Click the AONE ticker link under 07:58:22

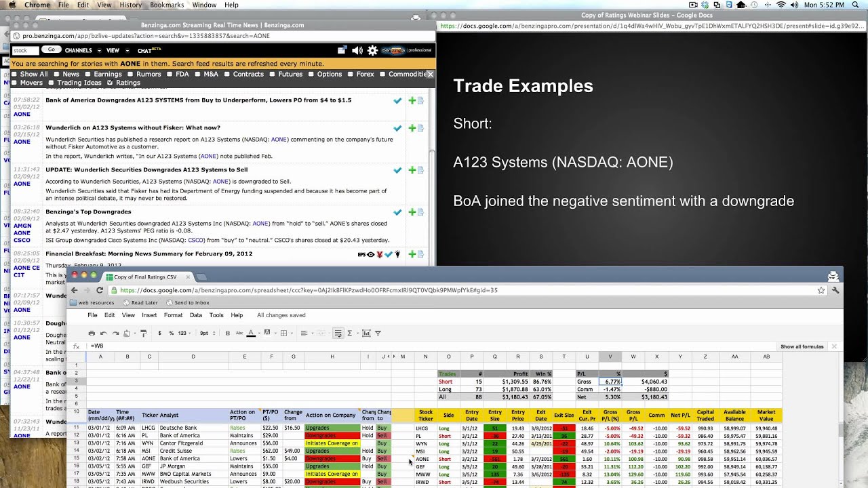22,114
